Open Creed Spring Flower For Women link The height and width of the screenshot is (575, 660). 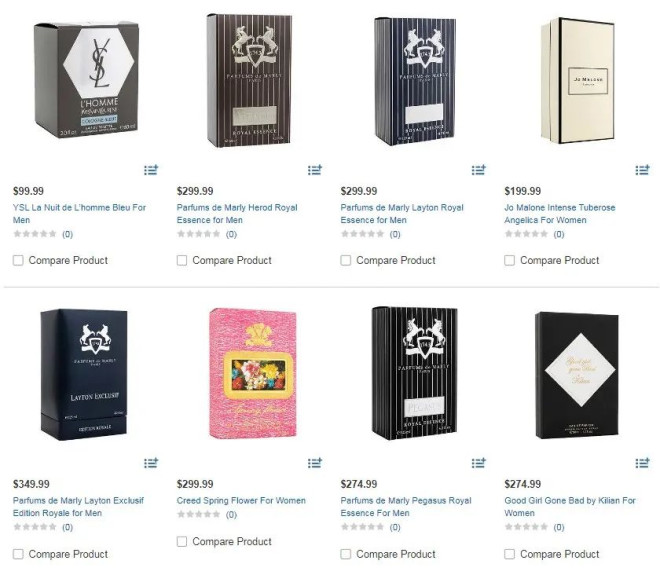click(241, 500)
